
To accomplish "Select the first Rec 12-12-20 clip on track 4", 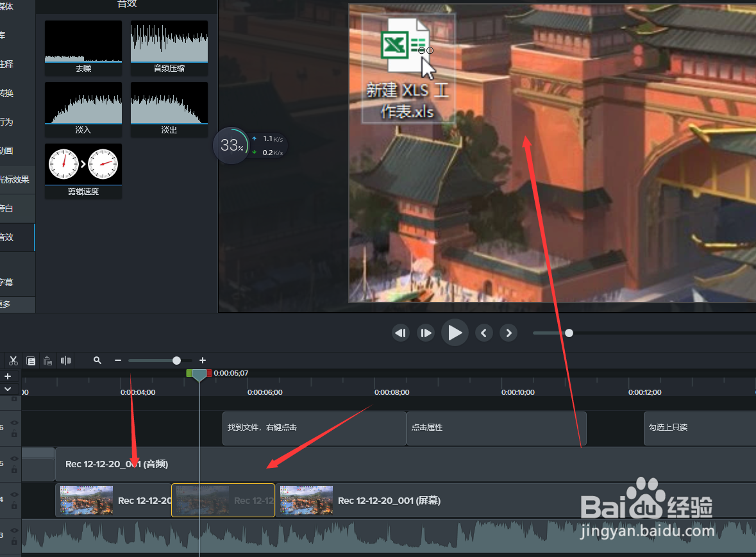I will click(113, 501).
